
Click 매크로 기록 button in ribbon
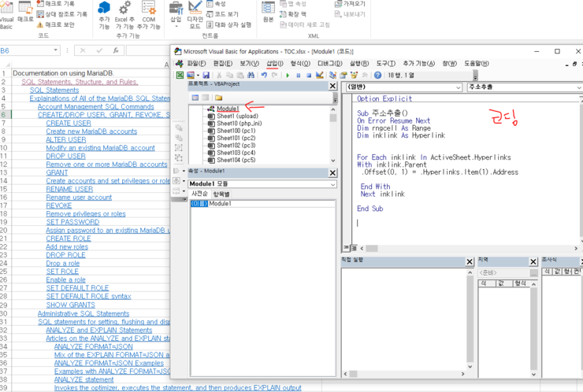(x=56, y=4)
